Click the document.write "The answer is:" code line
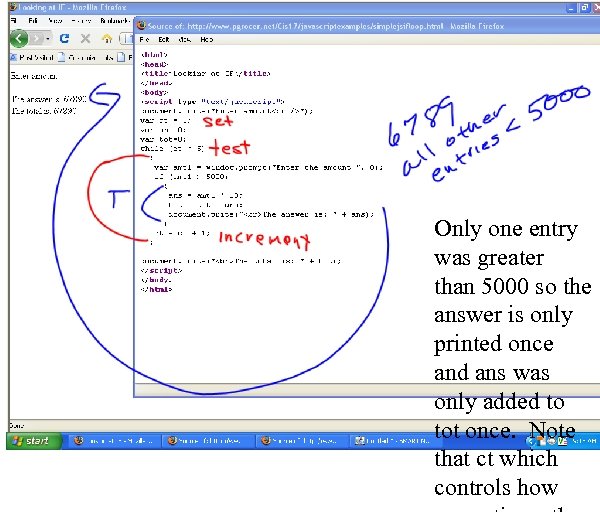Image resolution: width=600 pixels, height=512 pixels. (x=271, y=214)
